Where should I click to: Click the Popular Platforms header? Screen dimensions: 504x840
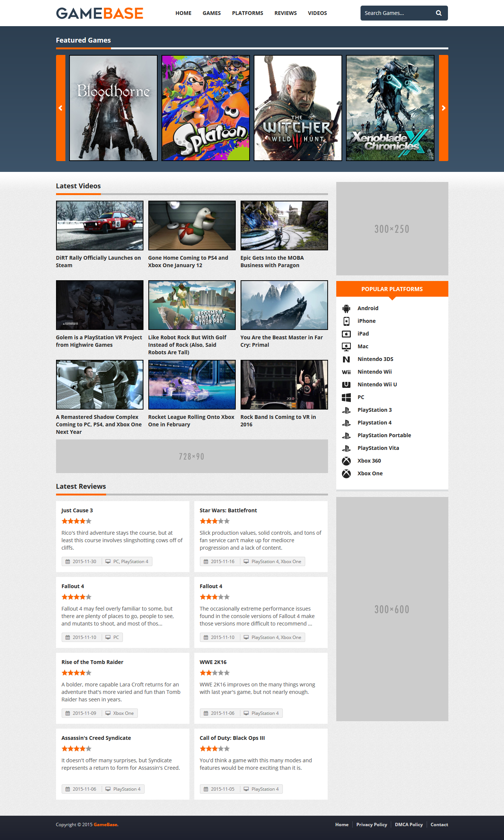click(392, 289)
